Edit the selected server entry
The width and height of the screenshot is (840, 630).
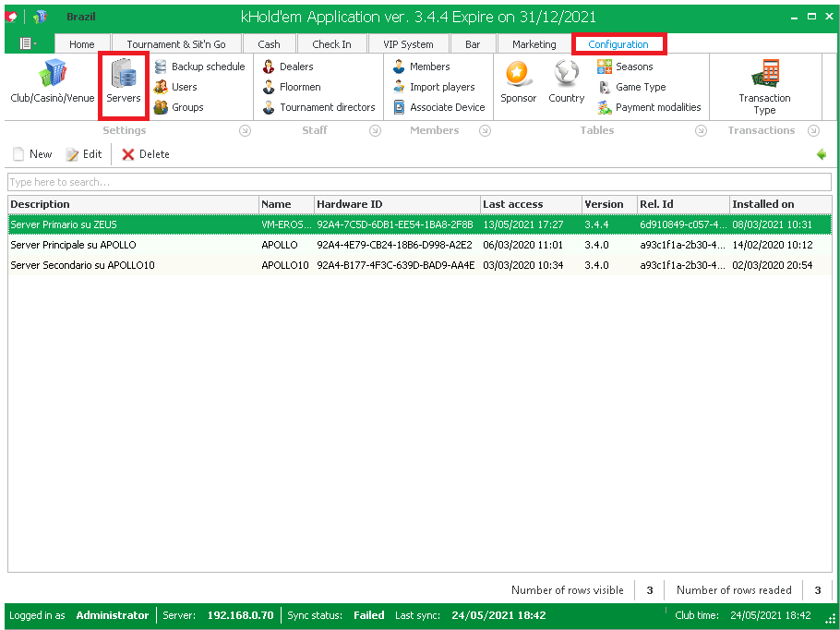(x=84, y=154)
